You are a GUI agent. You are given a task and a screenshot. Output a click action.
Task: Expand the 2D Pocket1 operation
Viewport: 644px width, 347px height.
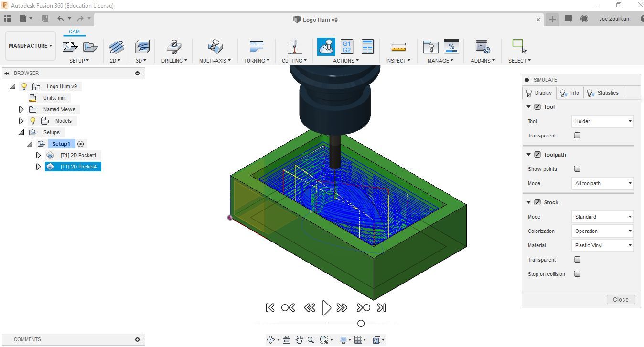click(x=39, y=155)
